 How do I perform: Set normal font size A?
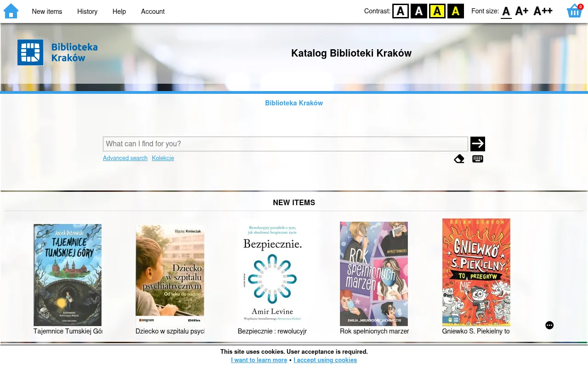(x=506, y=11)
